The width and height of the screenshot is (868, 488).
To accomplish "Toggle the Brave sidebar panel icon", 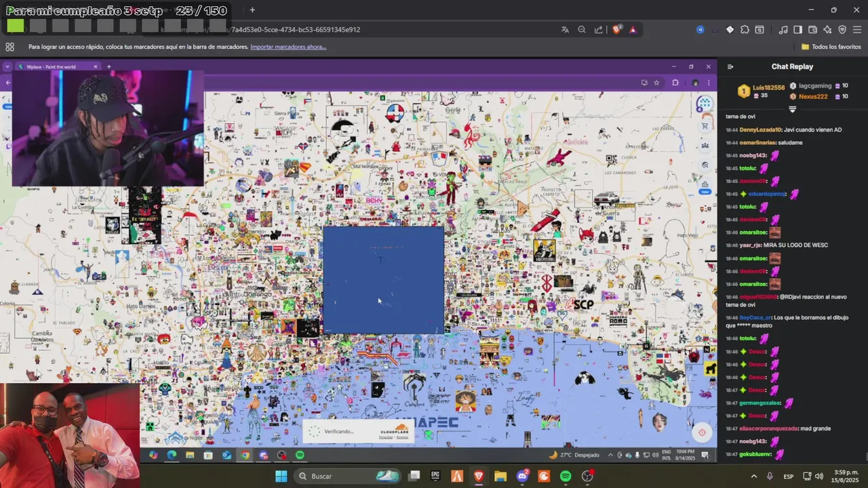I will (x=798, y=30).
